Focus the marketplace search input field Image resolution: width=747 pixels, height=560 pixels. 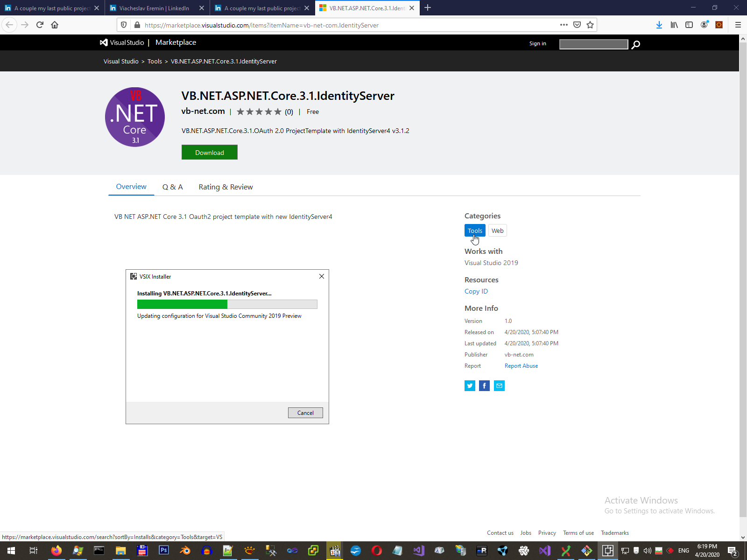[594, 44]
